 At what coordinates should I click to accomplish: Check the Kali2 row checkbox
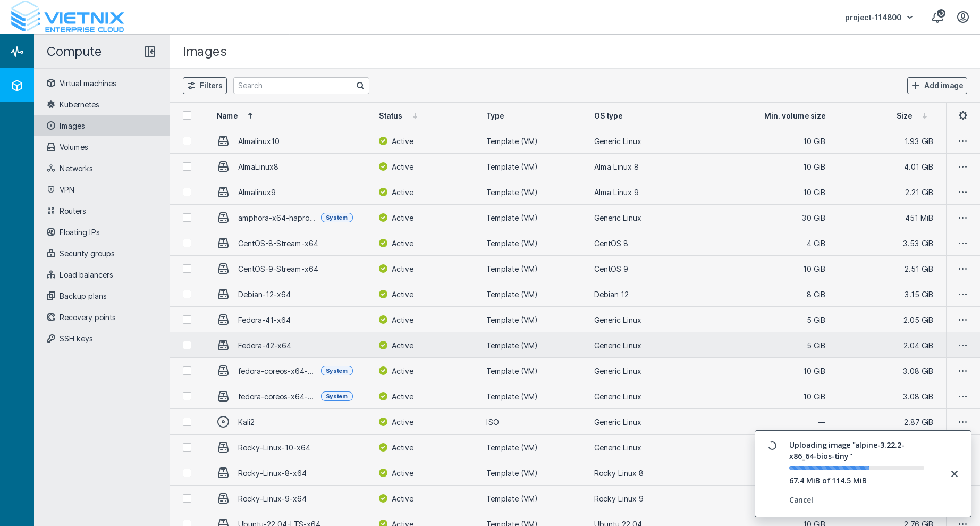[x=187, y=422]
